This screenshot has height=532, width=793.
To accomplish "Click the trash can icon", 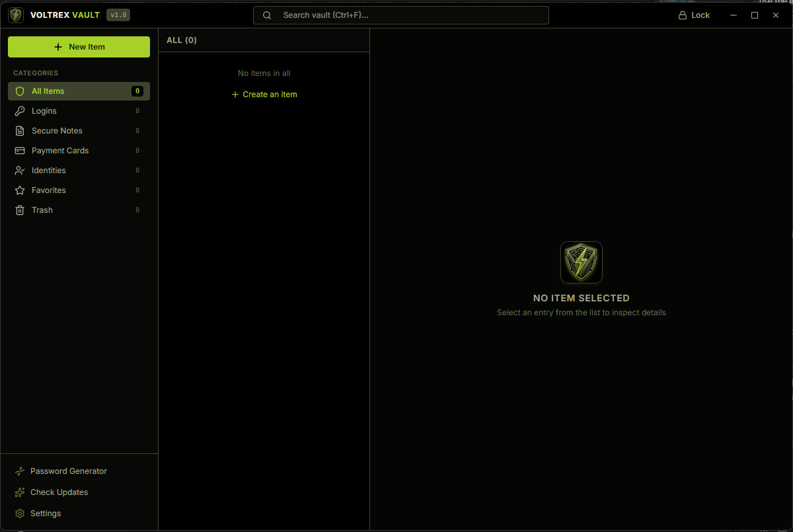I will coord(20,210).
